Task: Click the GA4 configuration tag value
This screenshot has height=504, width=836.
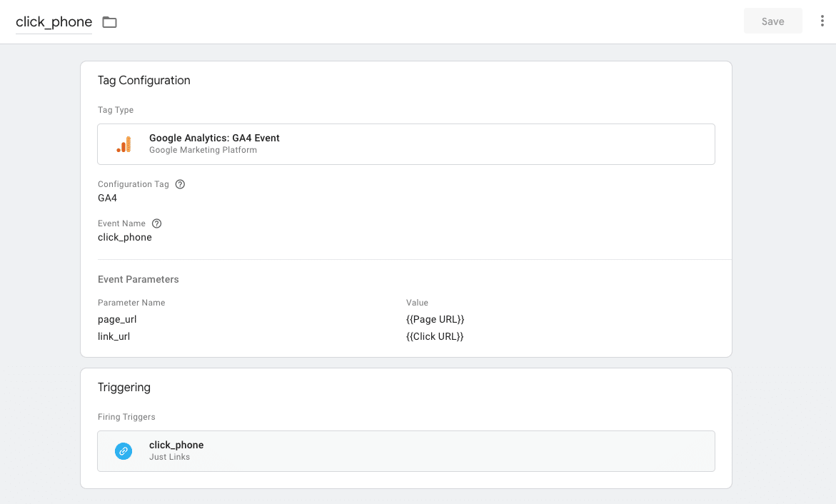Action: [x=107, y=198]
